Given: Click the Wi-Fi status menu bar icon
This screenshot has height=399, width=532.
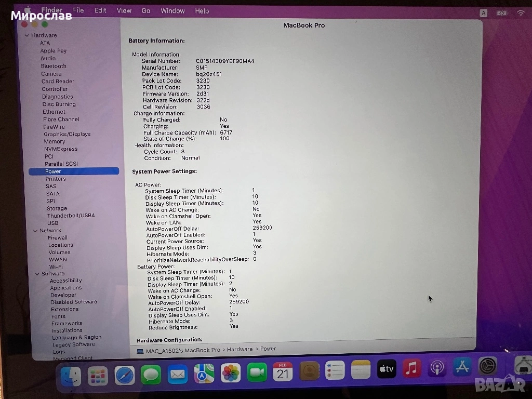Looking at the screenshot, I should point(520,13).
